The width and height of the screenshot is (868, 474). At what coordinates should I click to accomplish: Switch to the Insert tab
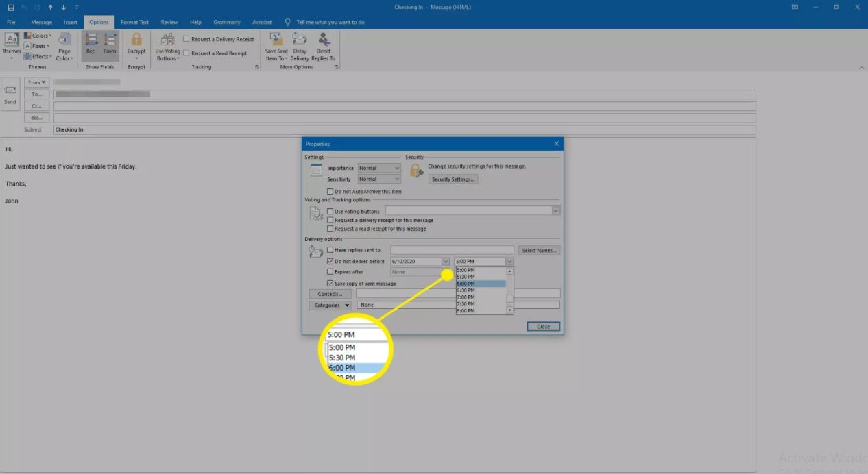[71, 22]
